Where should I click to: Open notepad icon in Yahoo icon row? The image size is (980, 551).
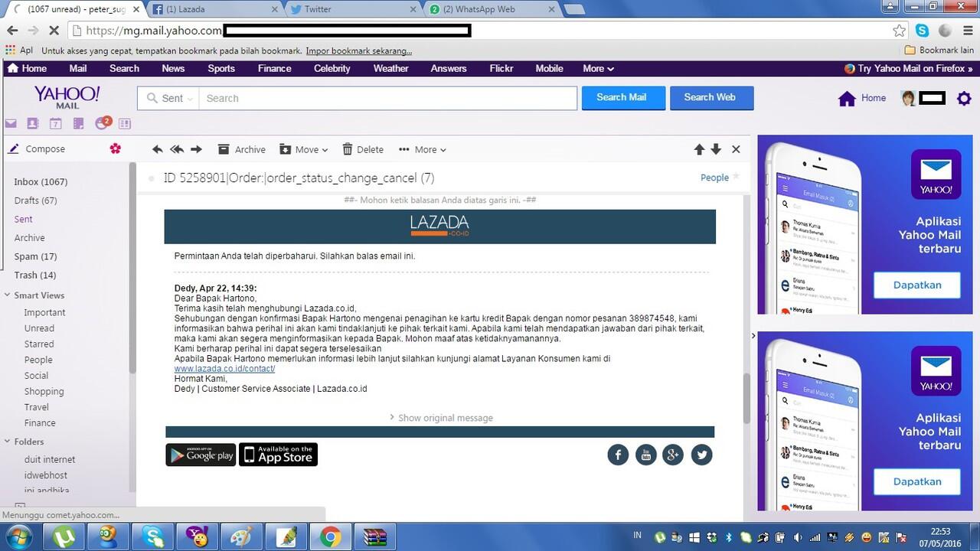tap(78, 123)
